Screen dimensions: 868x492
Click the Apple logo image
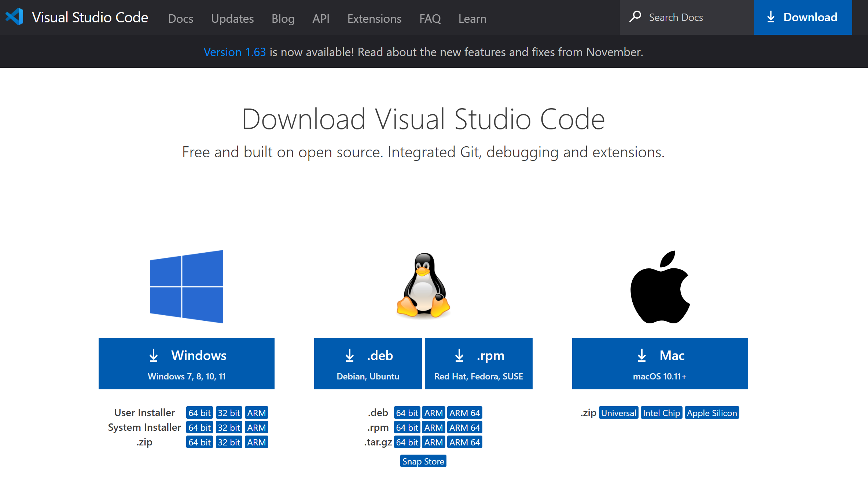[660, 287]
